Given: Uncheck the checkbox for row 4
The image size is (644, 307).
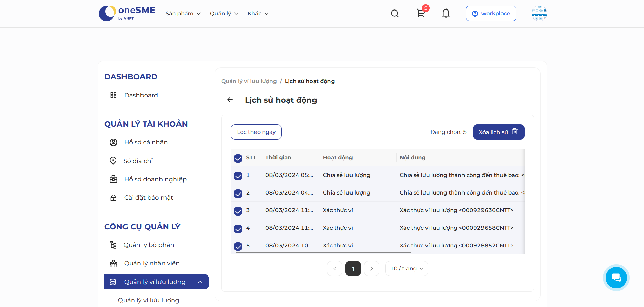Looking at the screenshot, I should 238,229.
